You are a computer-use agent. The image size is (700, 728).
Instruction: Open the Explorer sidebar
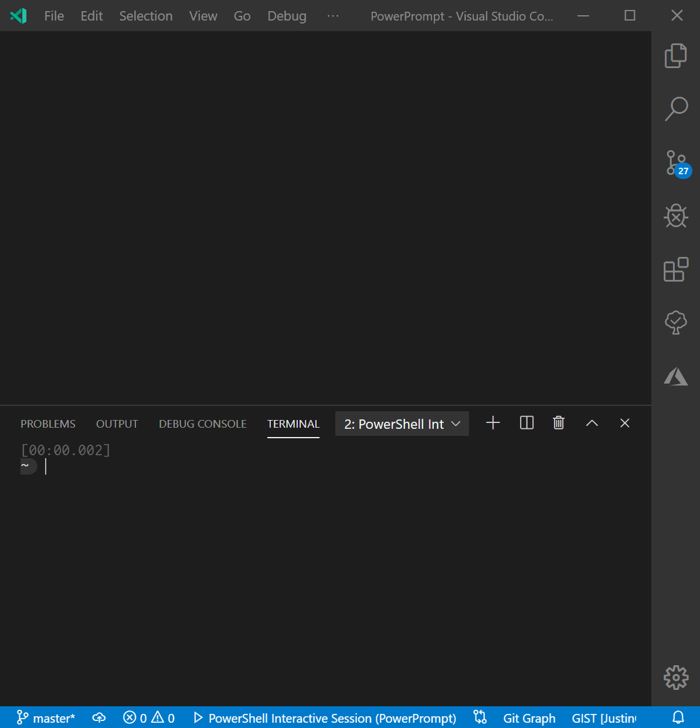[675, 56]
